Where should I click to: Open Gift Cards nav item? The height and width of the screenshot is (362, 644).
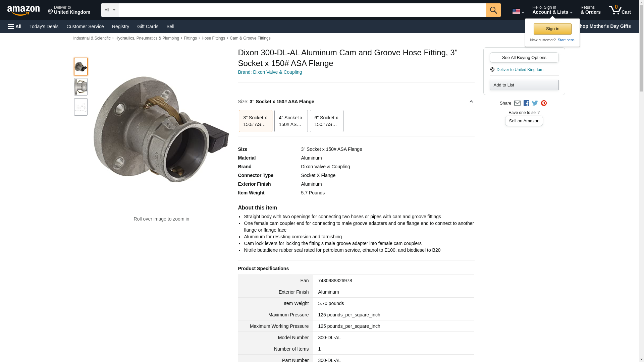click(148, 26)
